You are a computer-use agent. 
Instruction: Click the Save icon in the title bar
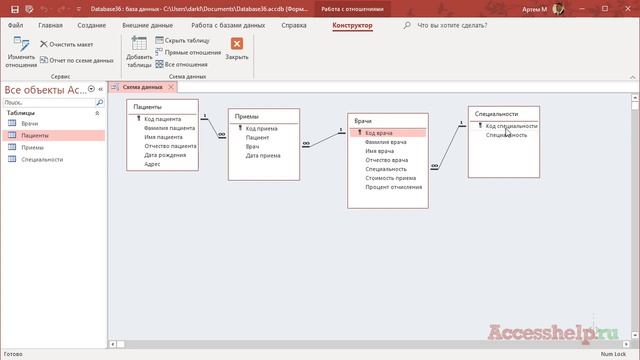(15, 9)
